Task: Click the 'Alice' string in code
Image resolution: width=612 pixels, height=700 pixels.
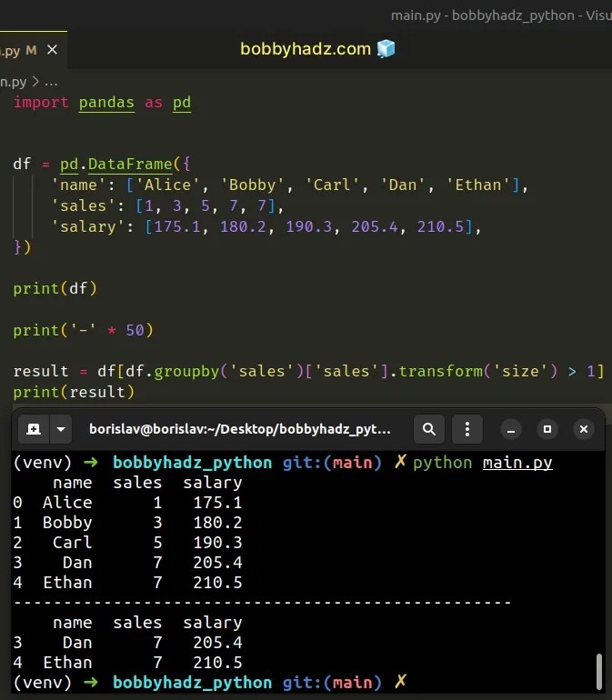Action: point(167,185)
